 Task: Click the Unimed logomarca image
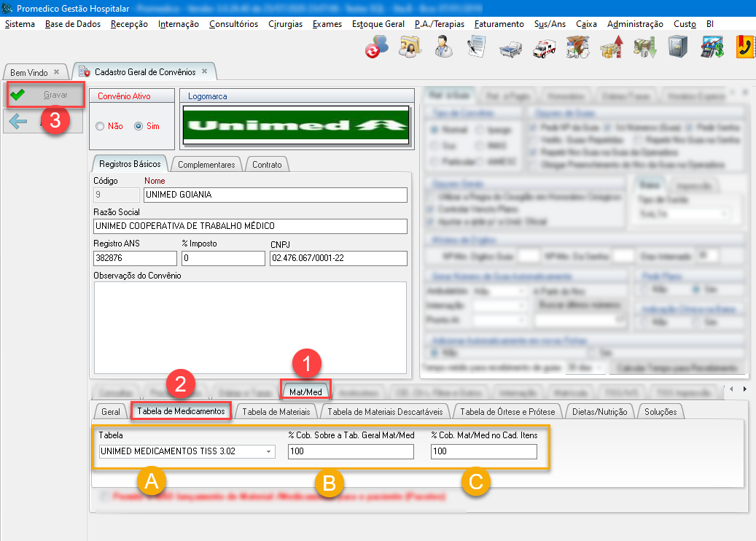296,125
